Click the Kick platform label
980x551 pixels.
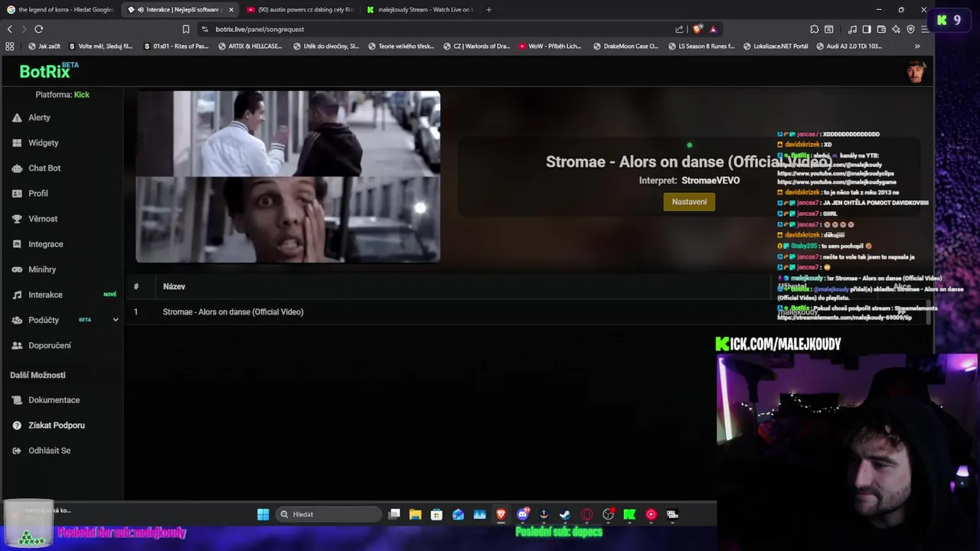click(82, 95)
